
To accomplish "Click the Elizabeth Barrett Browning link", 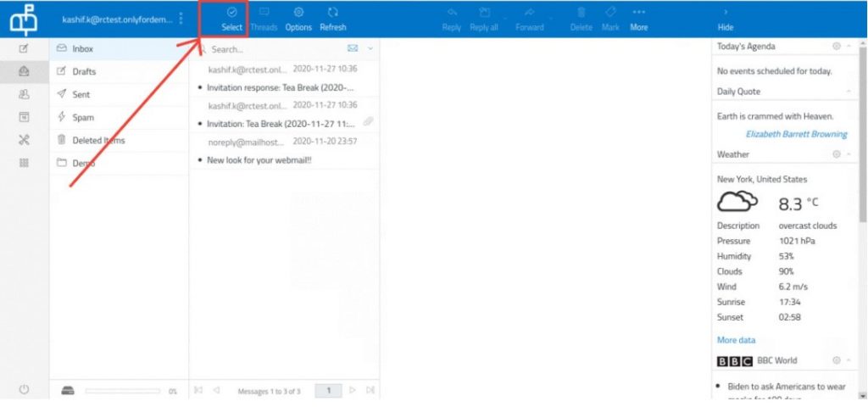I will tap(796, 134).
